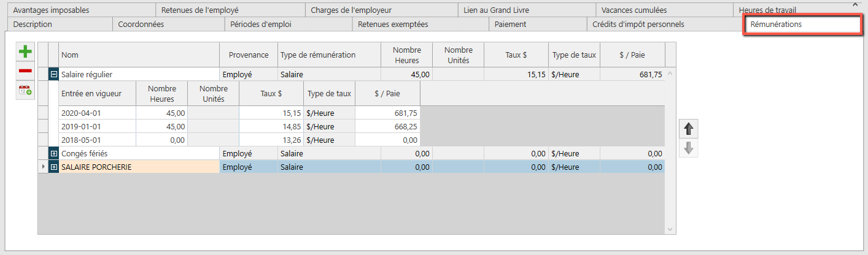
Task: Select the 2020-04-01 effective date cell
Action: pos(97,113)
